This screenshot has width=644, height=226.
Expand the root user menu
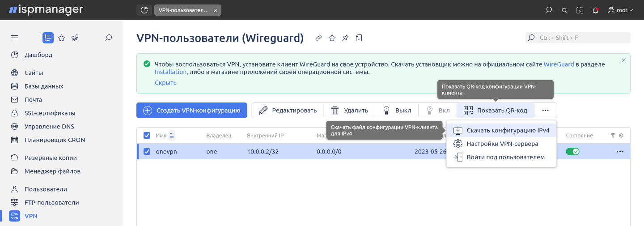620,10
